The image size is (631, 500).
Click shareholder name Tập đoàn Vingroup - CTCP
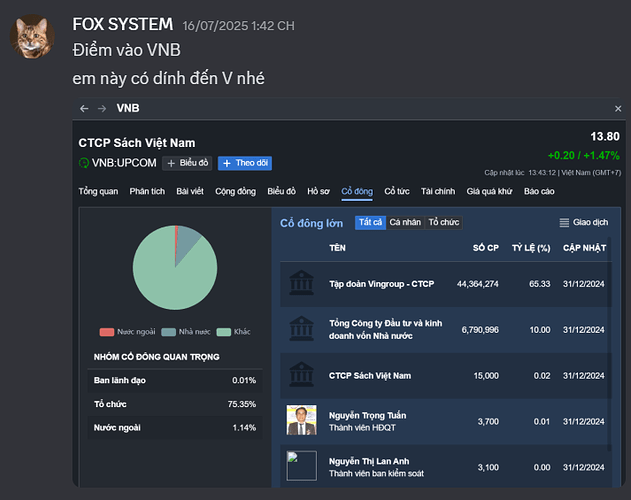tap(381, 284)
